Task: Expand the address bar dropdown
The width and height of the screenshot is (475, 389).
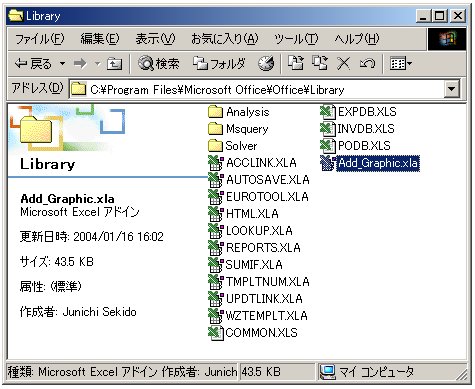Action: point(452,89)
